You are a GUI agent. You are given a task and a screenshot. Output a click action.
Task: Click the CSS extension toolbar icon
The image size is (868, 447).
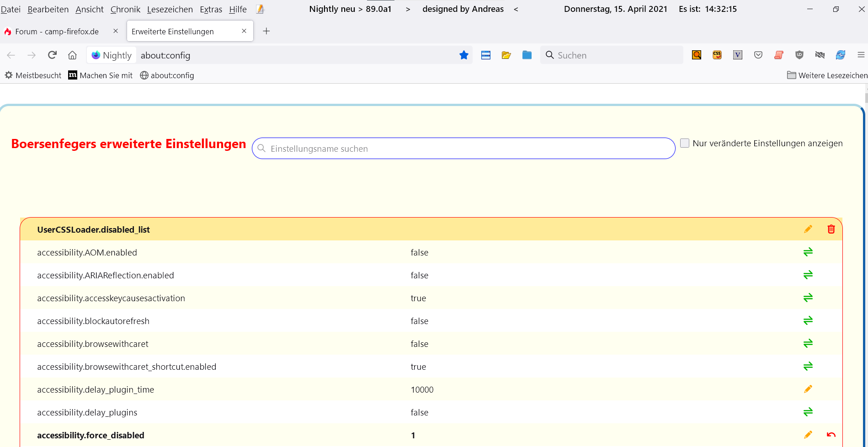click(717, 55)
